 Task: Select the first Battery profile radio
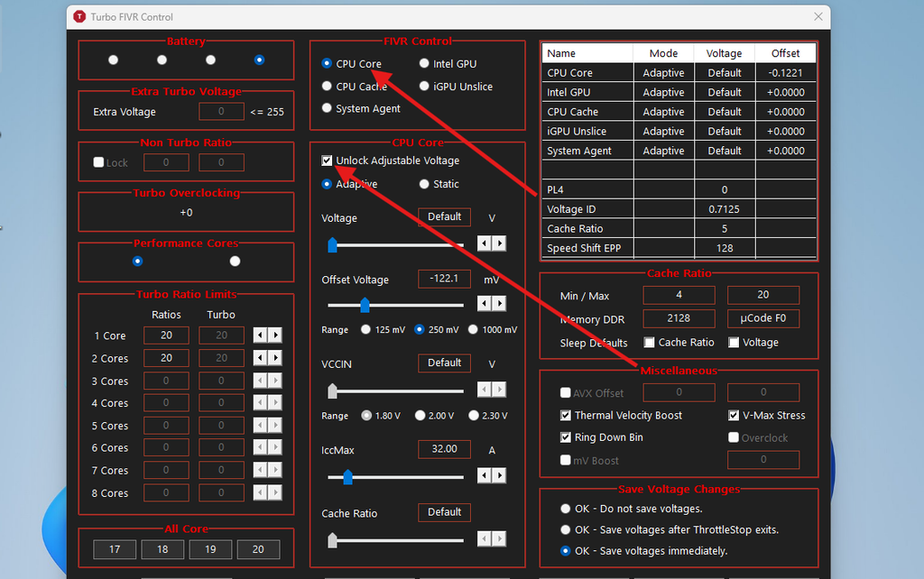coord(113,60)
